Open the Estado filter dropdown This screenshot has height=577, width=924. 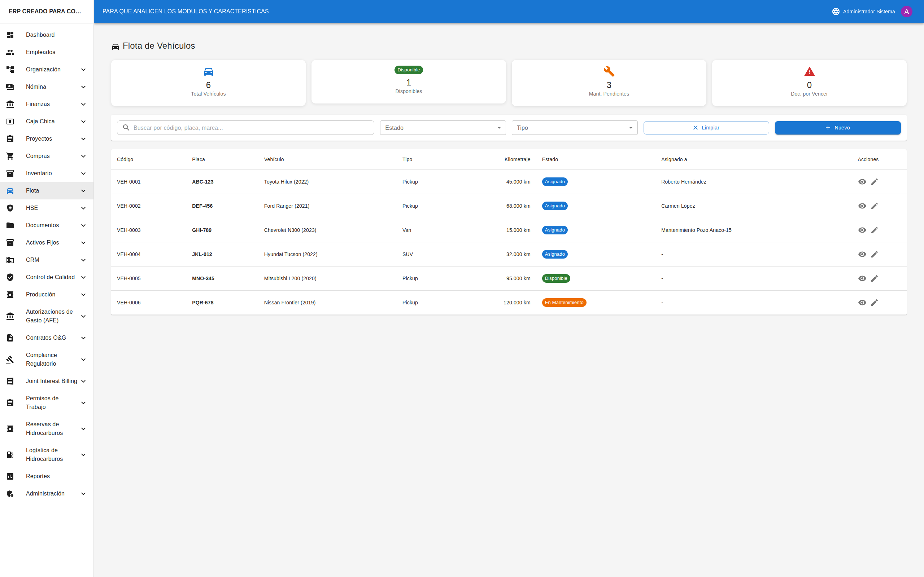(x=443, y=128)
